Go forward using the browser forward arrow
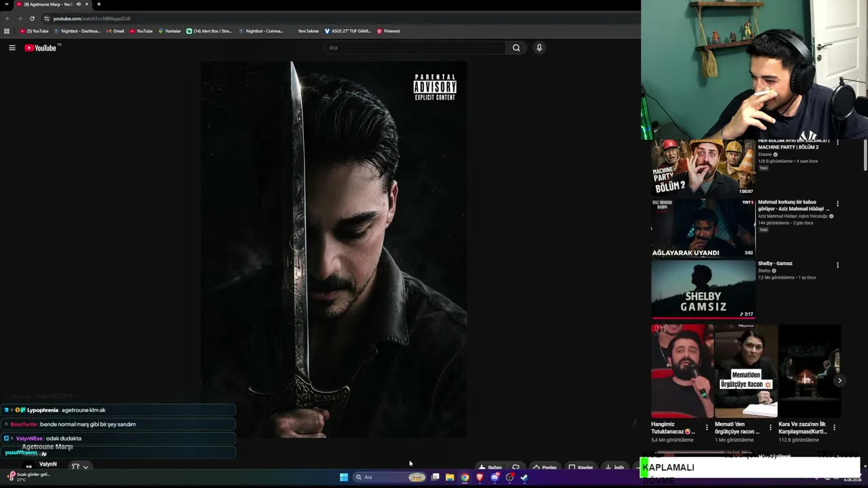The height and width of the screenshot is (488, 868). [x=20, y=18]
